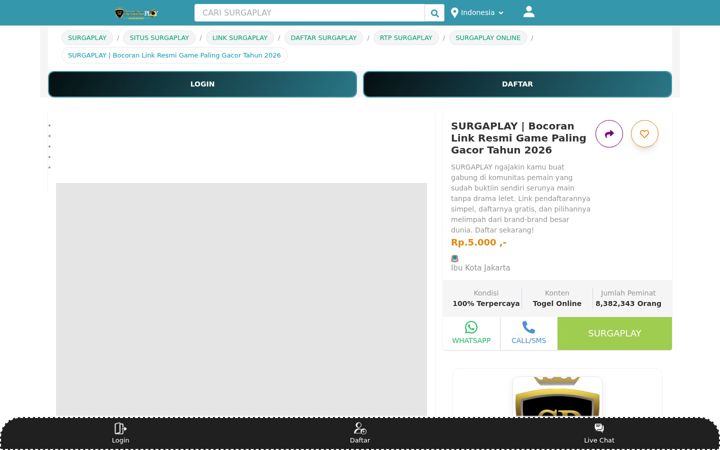Click the wide DAFTAR button
The image size is (720, 450).
click(518, 84)
